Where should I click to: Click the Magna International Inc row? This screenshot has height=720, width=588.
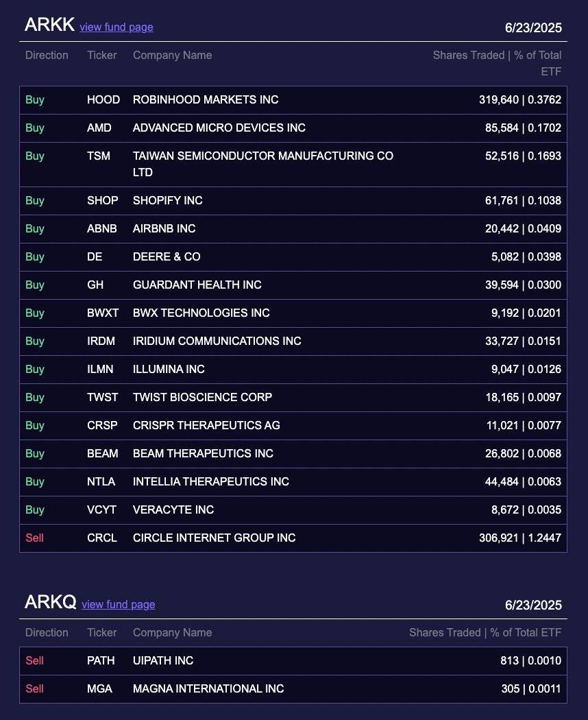click(x=208, y=689)
